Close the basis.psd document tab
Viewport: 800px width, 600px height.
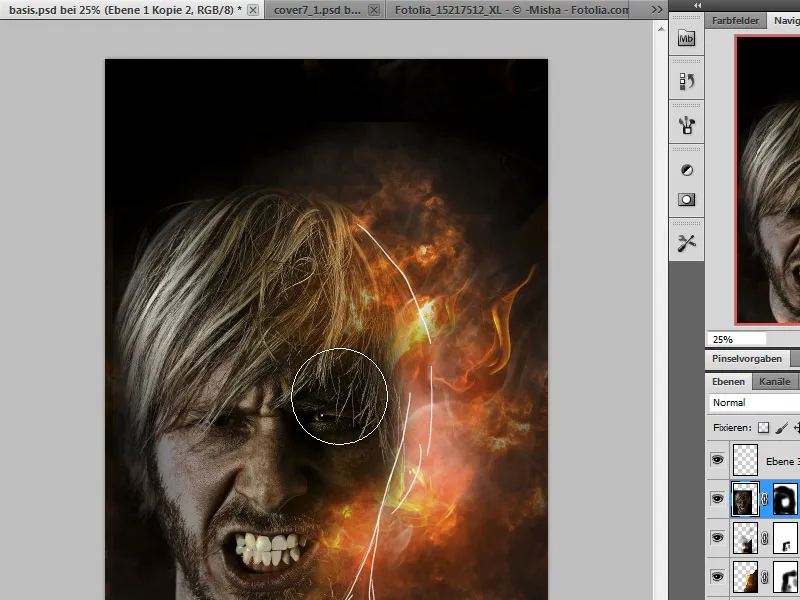253,10
